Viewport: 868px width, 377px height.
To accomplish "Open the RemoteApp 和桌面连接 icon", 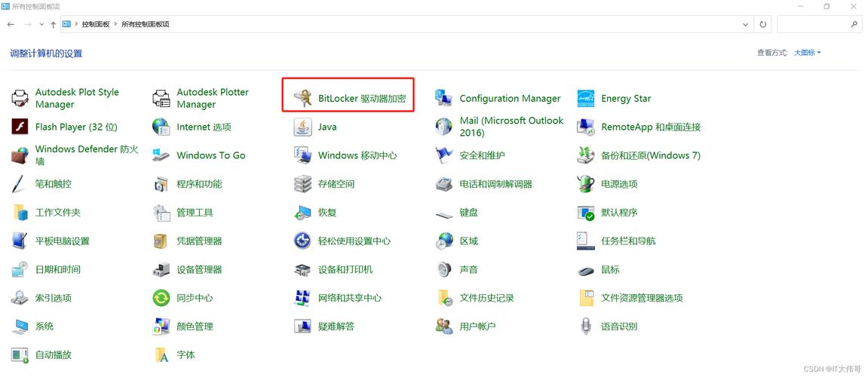I will (x=586, y=127).
